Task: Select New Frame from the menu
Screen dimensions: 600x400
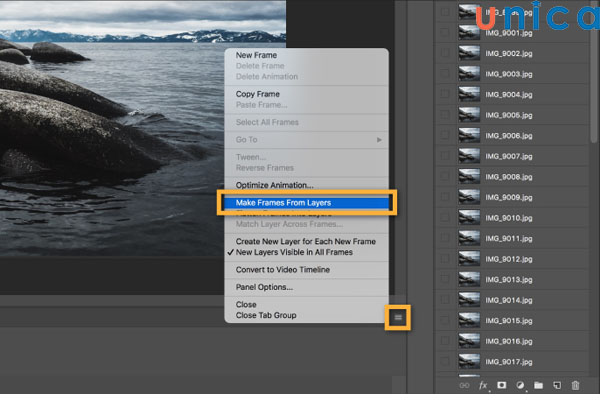Action: 259,57
